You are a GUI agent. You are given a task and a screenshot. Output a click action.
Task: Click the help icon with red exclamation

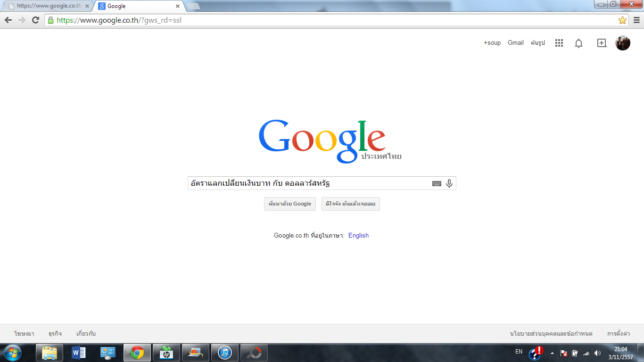[x=536, y=353]
